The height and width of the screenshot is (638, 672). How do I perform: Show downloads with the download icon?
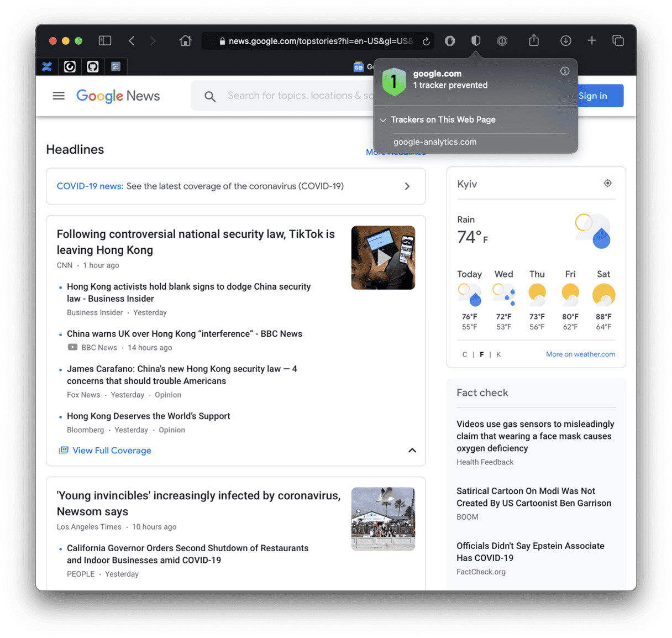(x=565, y=40)
